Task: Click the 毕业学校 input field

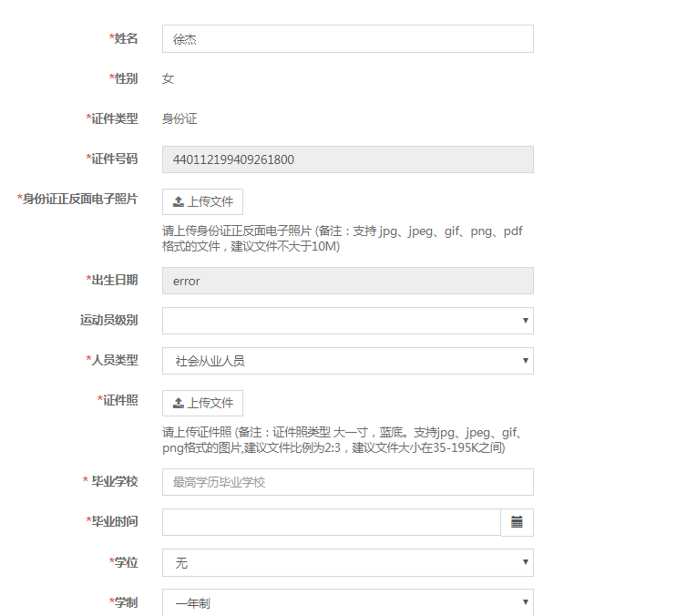Action: pos(348,482)
